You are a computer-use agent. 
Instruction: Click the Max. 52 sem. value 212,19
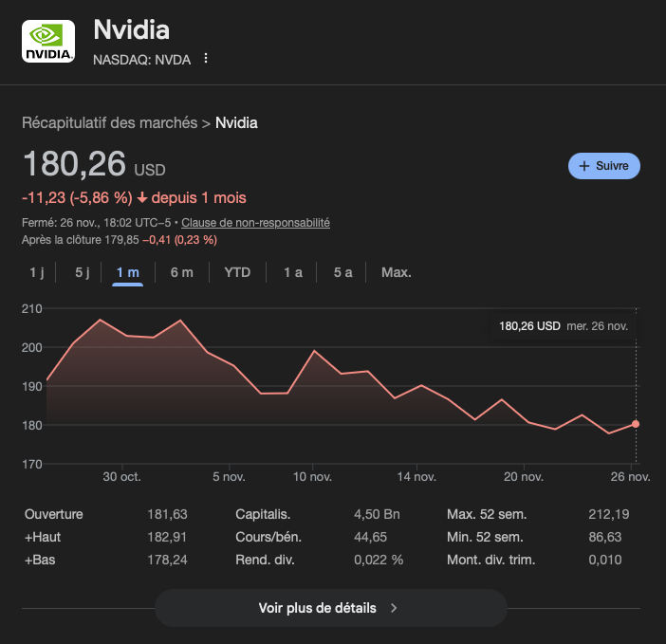tap(609, 514)
